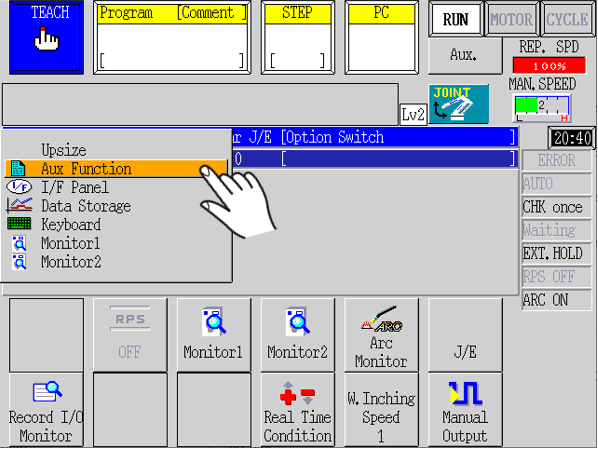Image resolution: width=598 pixels, height=449 pixels.
Task: Open Real Time Condition plus-minus icon
Action: pos(297,393)
